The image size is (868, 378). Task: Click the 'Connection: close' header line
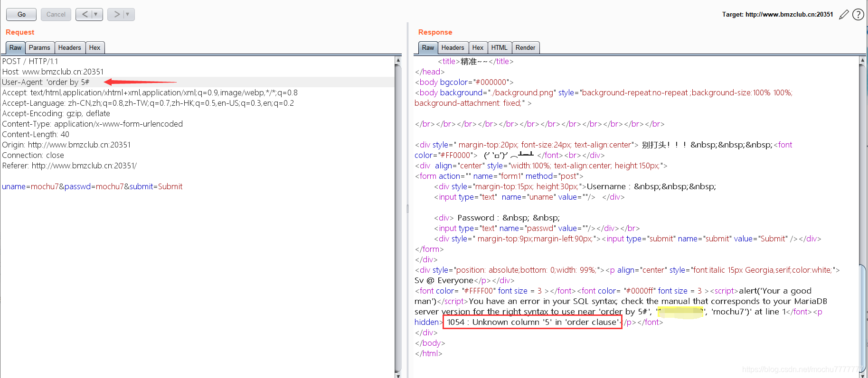click(x=33, y=156)
